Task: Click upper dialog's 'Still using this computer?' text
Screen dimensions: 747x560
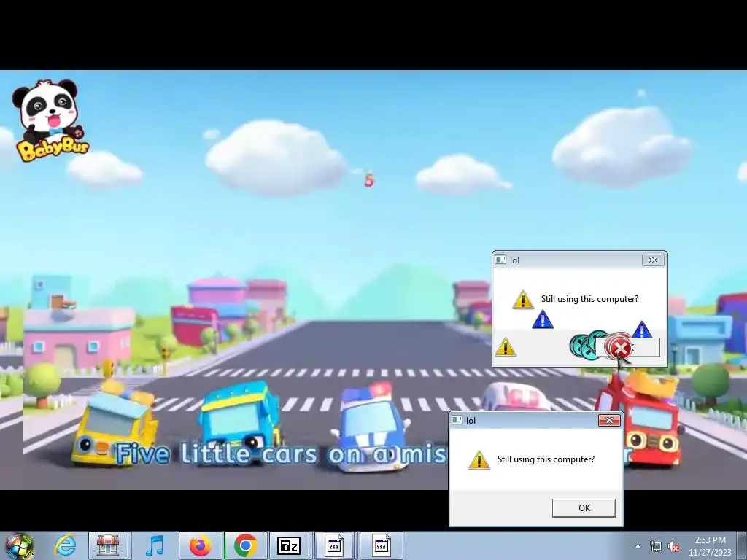Action: [x=589, y=298]
